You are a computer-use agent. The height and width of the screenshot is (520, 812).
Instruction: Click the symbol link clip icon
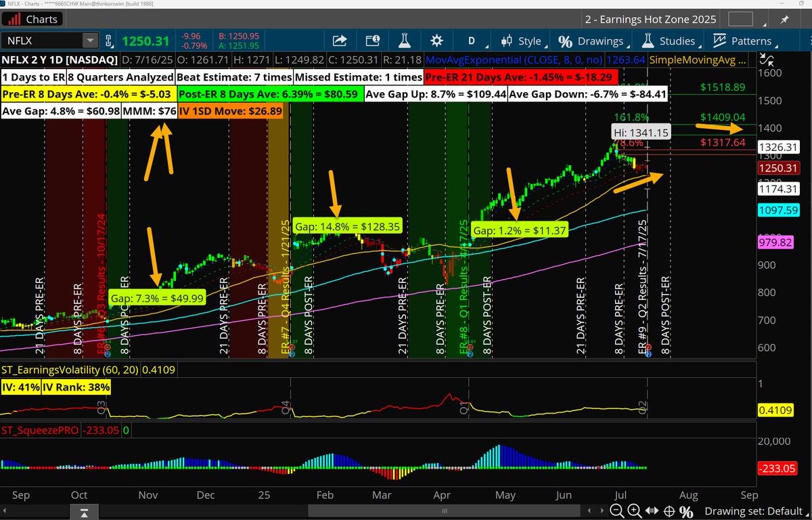coord(109,41)
